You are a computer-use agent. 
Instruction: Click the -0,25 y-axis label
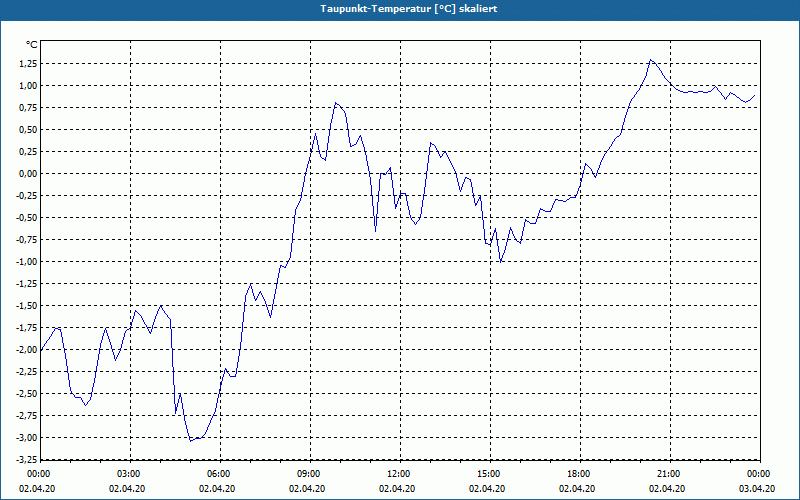(x=28, y=195)
